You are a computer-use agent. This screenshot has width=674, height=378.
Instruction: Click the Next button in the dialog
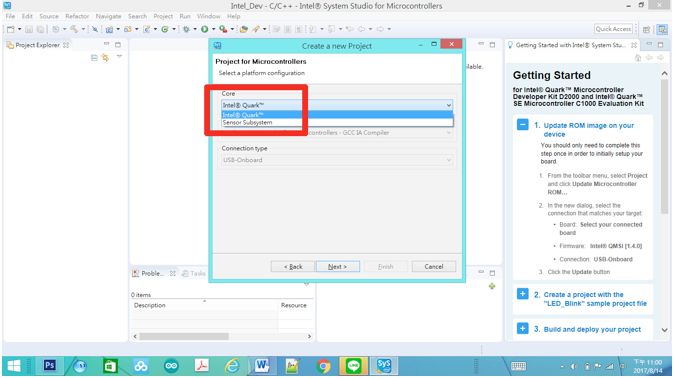click(337, 267)
